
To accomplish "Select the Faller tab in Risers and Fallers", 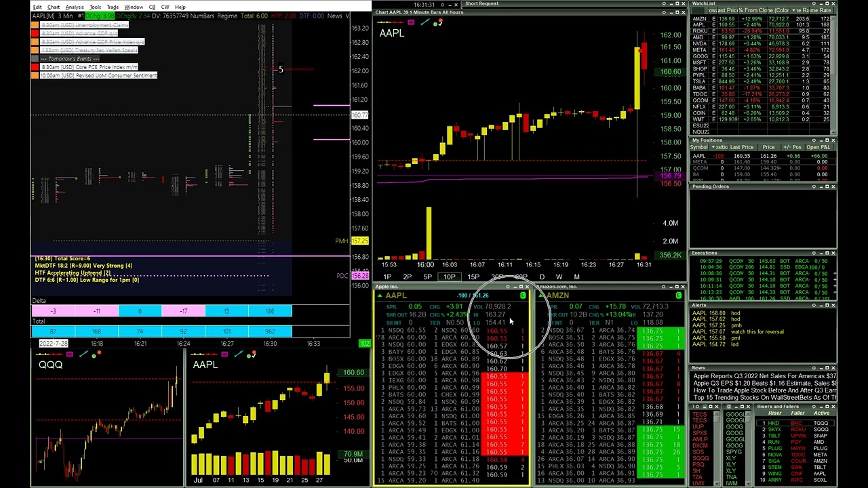I will (x=797, y=413).
